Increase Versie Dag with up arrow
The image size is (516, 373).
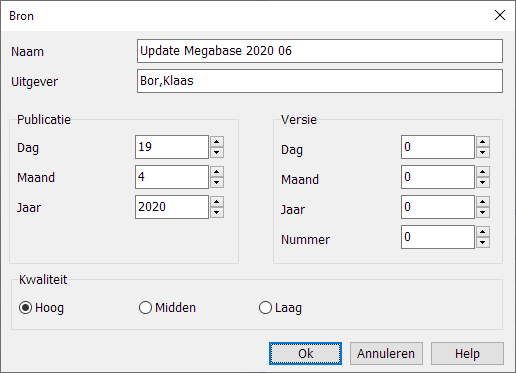click(483, 142)
